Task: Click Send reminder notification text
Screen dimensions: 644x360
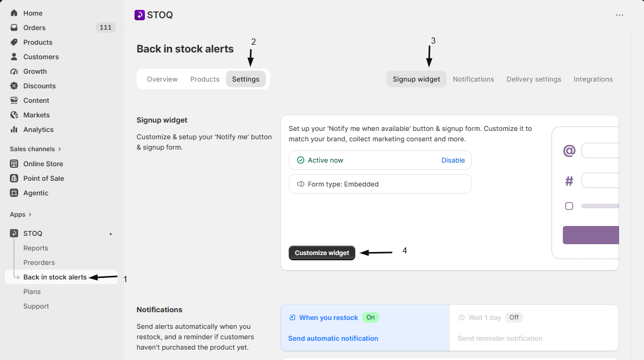Action: click(x=500, y=338)
